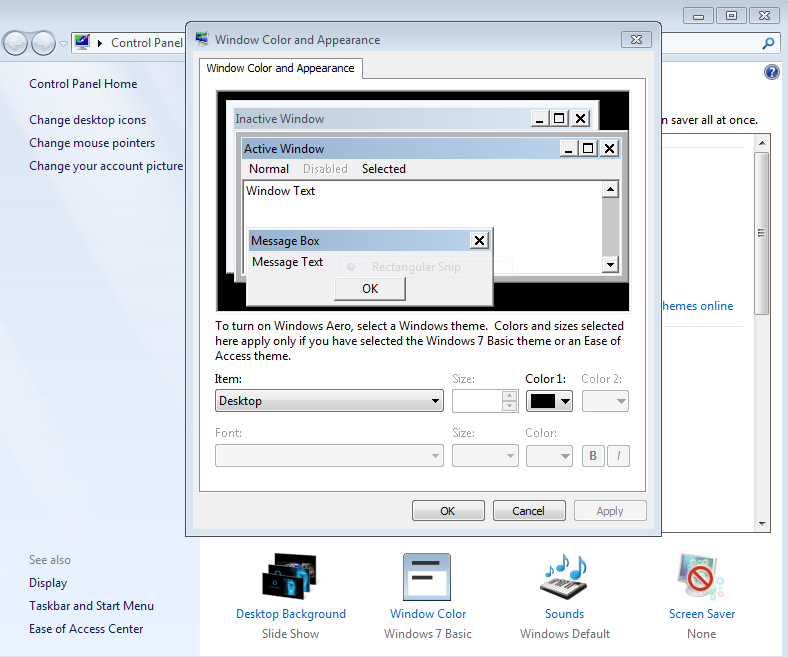788x657 pixels.
Task: Close the Window Color and Appearance dialog
Action: click(636, 39)
